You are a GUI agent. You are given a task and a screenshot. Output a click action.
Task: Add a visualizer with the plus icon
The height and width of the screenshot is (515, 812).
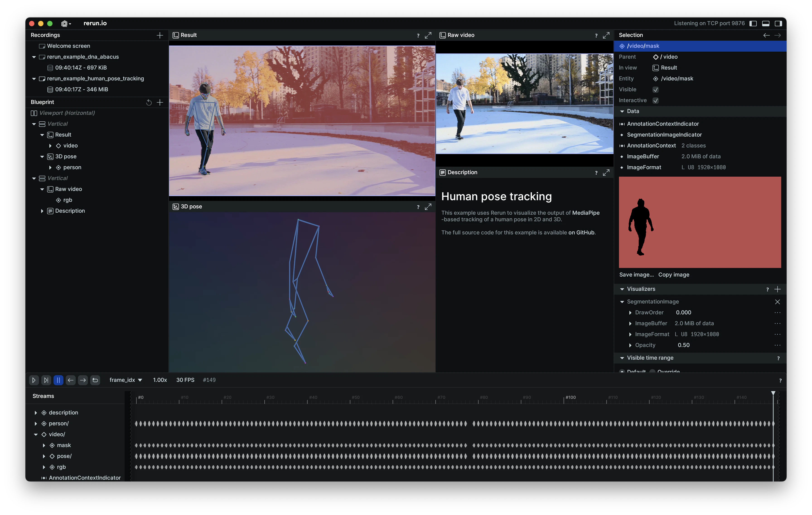[778, 289]
